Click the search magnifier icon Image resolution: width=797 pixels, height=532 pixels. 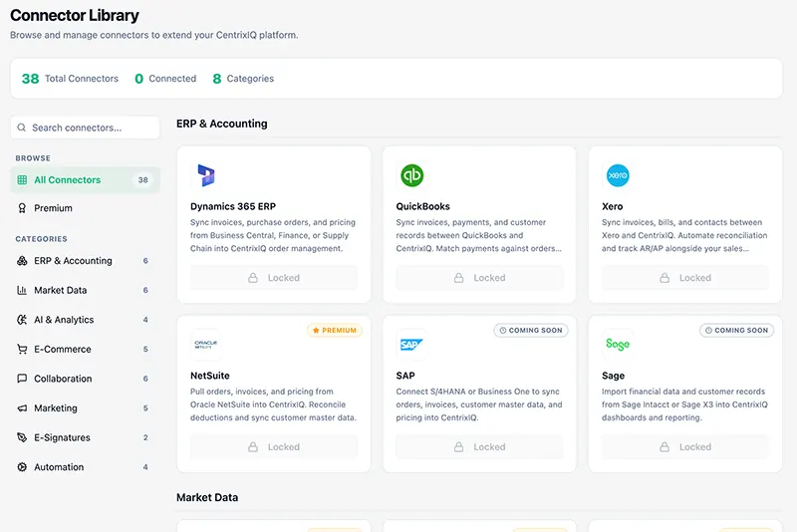tap(21, 128)
